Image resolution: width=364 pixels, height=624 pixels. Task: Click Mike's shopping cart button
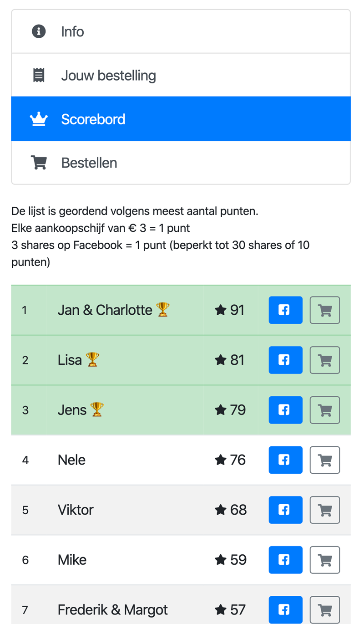(325, 560)
